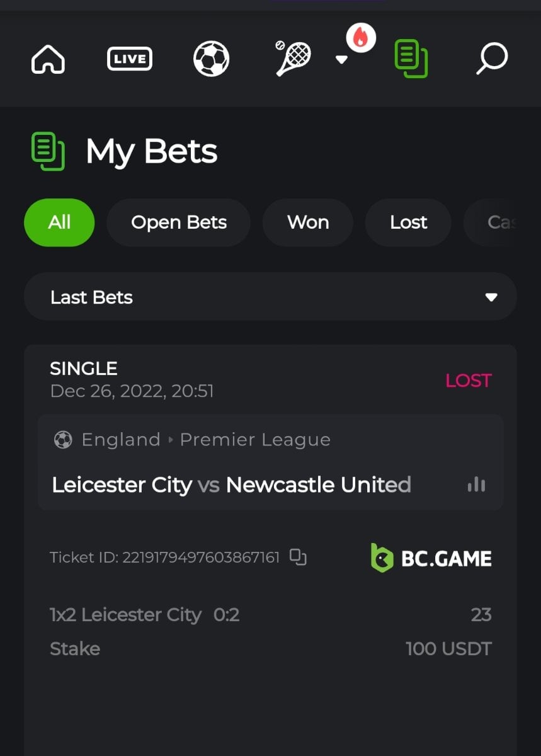Switch to Open Bets filter
Image resolution: width=541 pixels, height=756 pixels.
pos(178,222)
